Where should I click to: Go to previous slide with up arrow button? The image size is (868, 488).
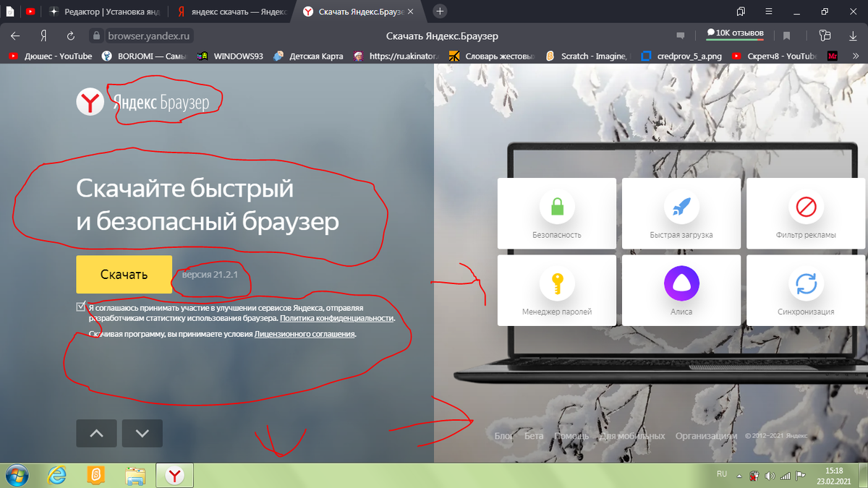point(96,433)
